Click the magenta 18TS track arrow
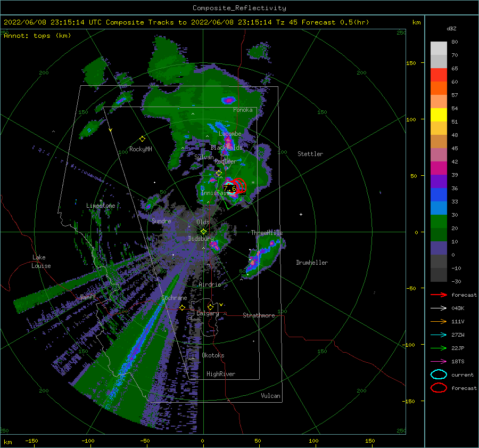This screenshot has height=448, width=479. coord(439,362)
